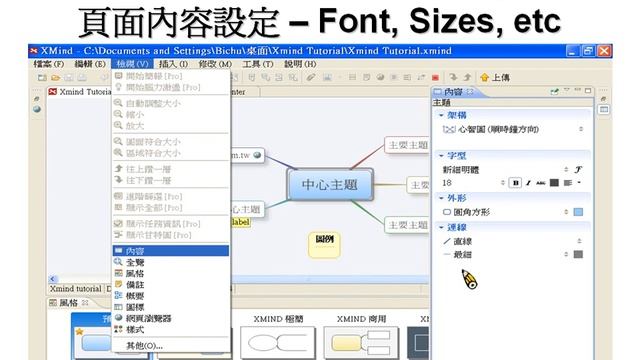This screenshot has height=360, width=640.
Task: Select the 內容 panel tab
Action: (453, 92)
